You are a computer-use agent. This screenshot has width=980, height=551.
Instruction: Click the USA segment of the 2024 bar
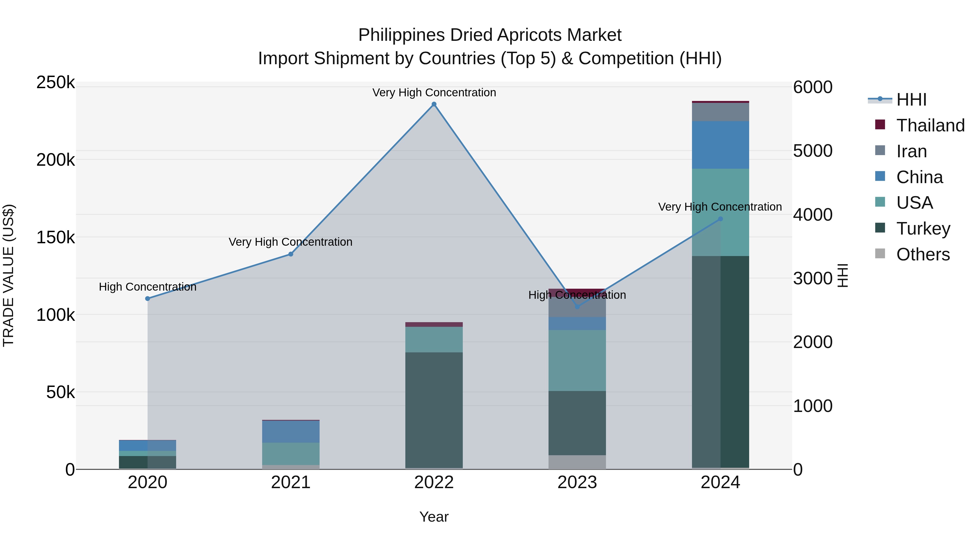click(x=720, y=212)
